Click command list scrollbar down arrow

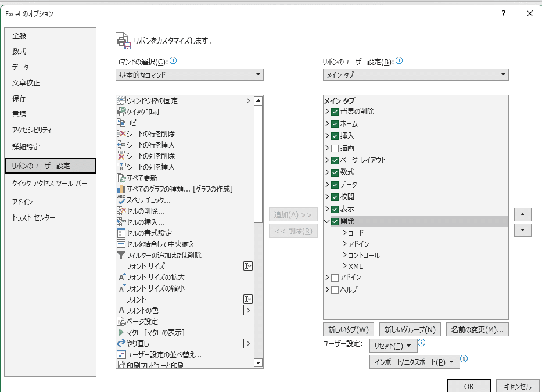[258, 362]
